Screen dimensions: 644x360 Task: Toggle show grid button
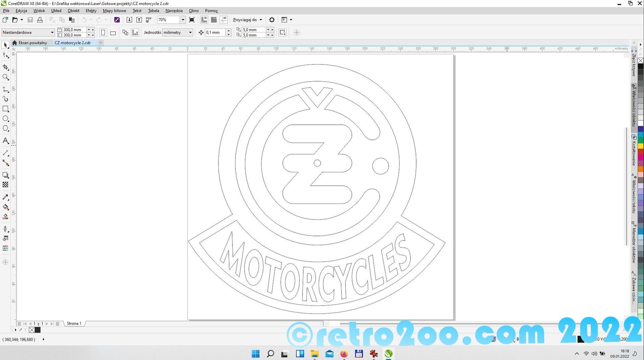214,20
